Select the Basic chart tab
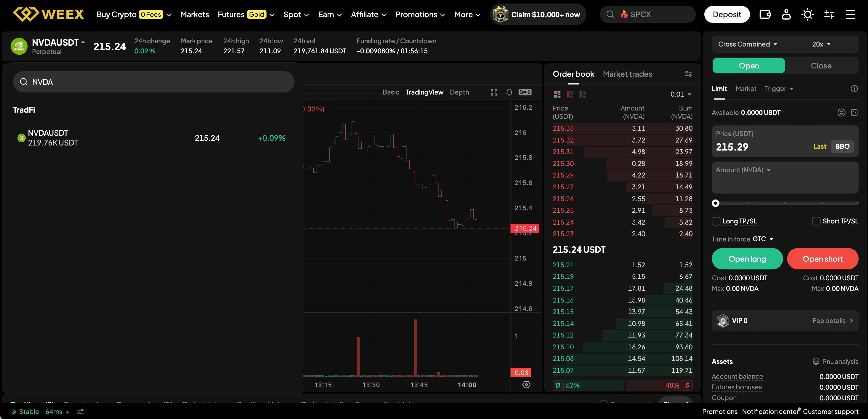This screenshot has width=868, height=419. click(x=390, y=92)
